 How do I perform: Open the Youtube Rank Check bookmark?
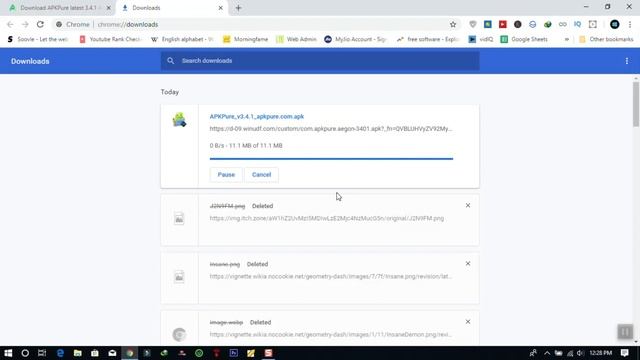click(110, 39)
